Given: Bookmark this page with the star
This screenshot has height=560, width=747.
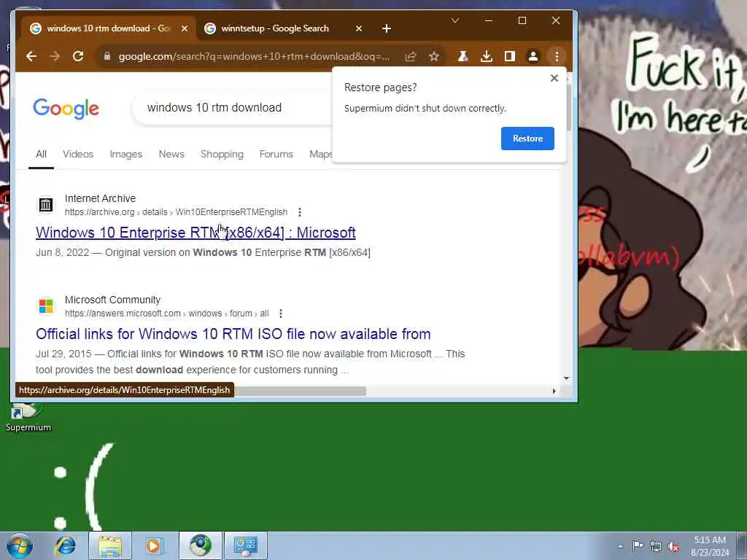Looking at the screenshot, I should pos(433,57).
